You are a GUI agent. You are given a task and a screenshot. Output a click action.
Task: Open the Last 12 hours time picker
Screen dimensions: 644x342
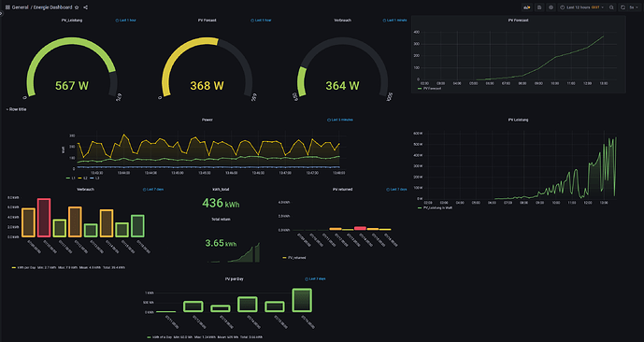coord(582,7)
